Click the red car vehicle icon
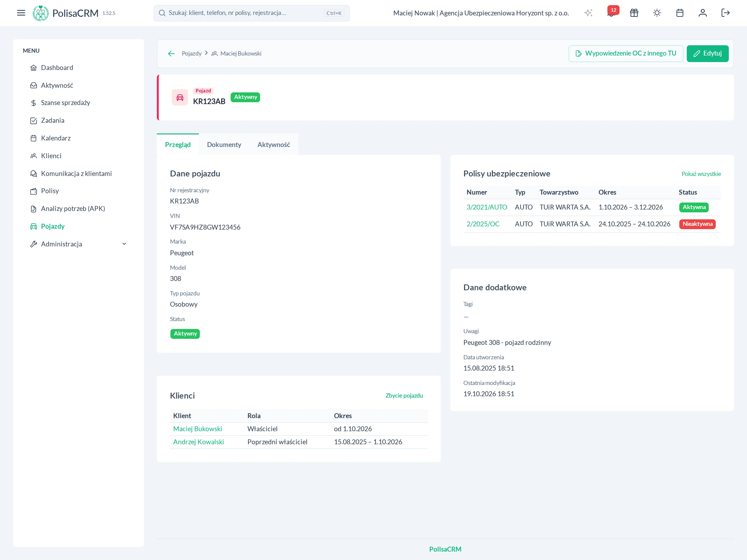Screen dimensions: 747x560 [180, 98]
